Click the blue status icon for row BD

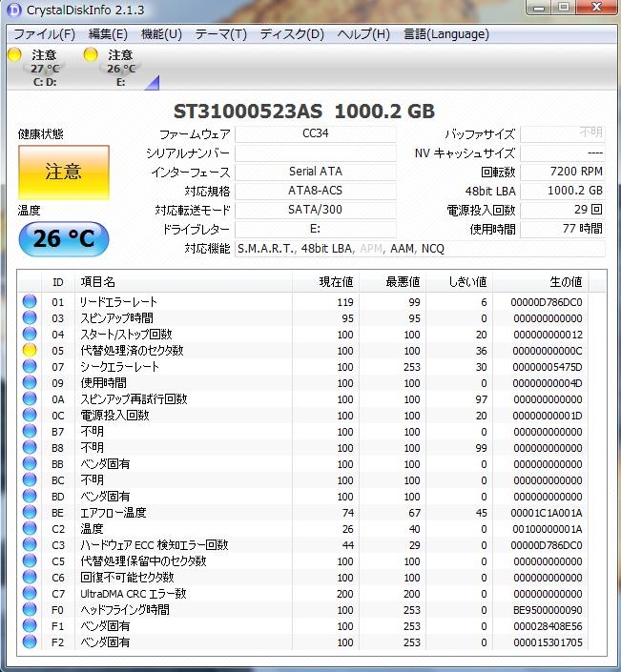pos(30,496)
